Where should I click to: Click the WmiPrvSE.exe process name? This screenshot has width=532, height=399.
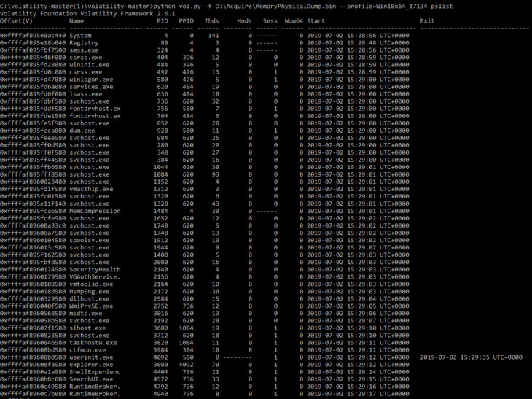[91, 306]
